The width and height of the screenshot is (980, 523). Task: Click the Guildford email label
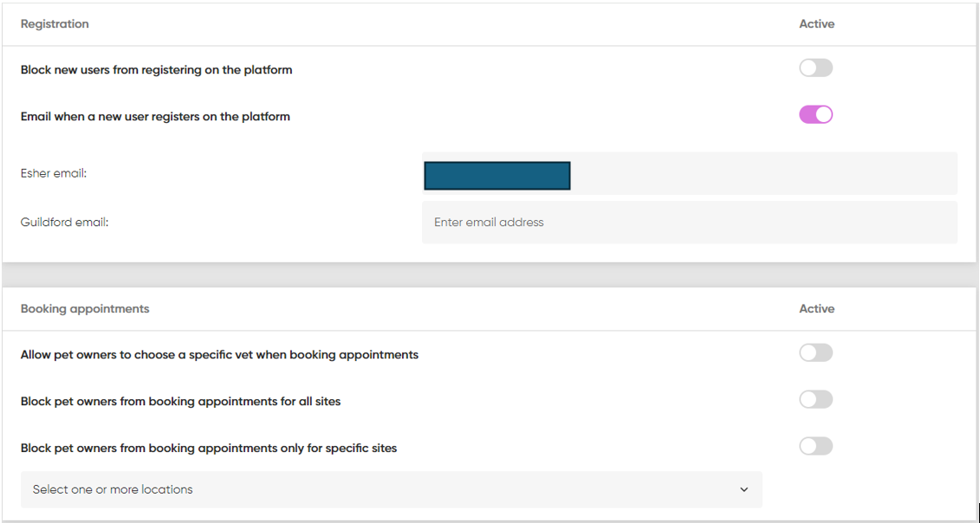64,223
